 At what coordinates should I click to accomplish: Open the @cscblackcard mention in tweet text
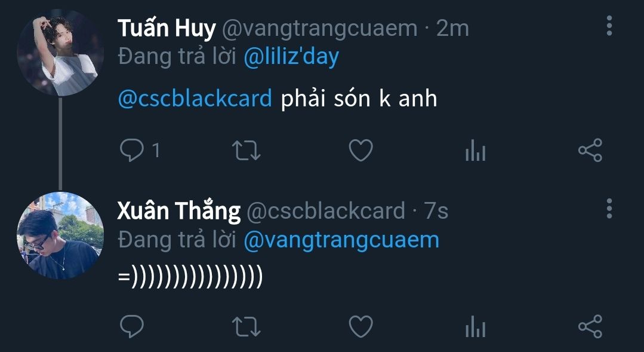(195, 99)
